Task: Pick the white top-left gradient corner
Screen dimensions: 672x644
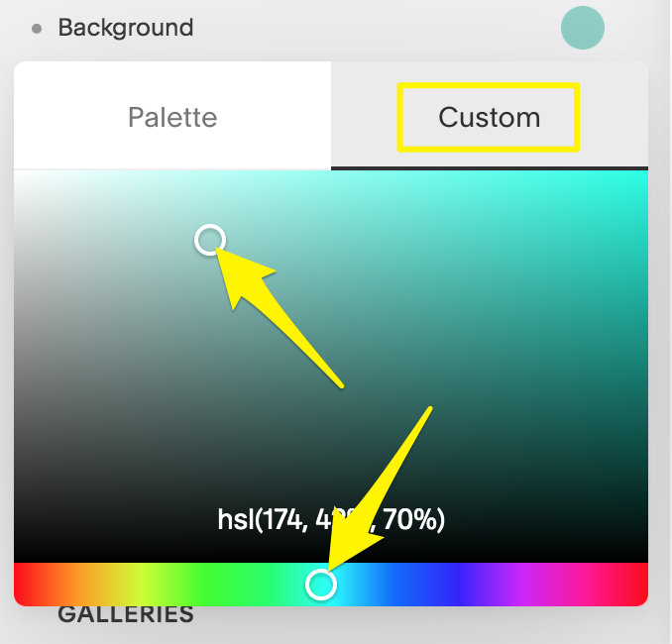Action: 22,178
